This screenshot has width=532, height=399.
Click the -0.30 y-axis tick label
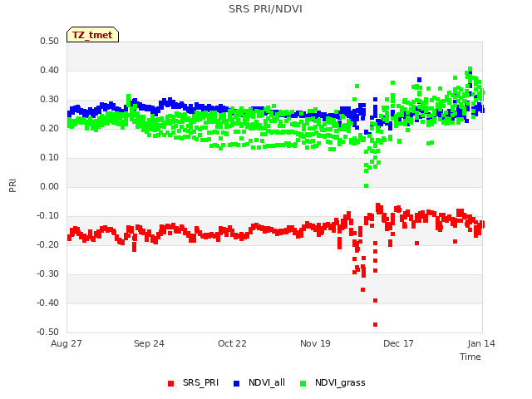tap(48, 273)
